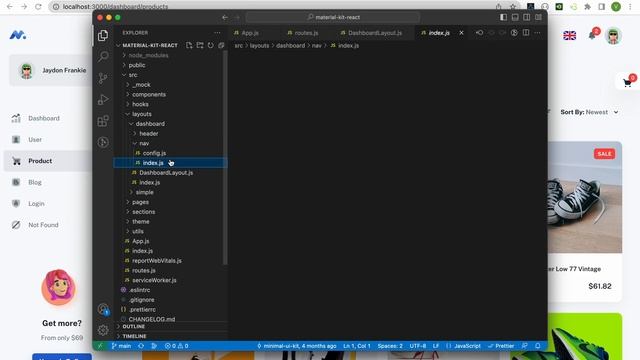The height and width of the screenshot is (360, 640).
Task: Toggle the panel layout icon in title bar
Action: click(x=515, y=17)
